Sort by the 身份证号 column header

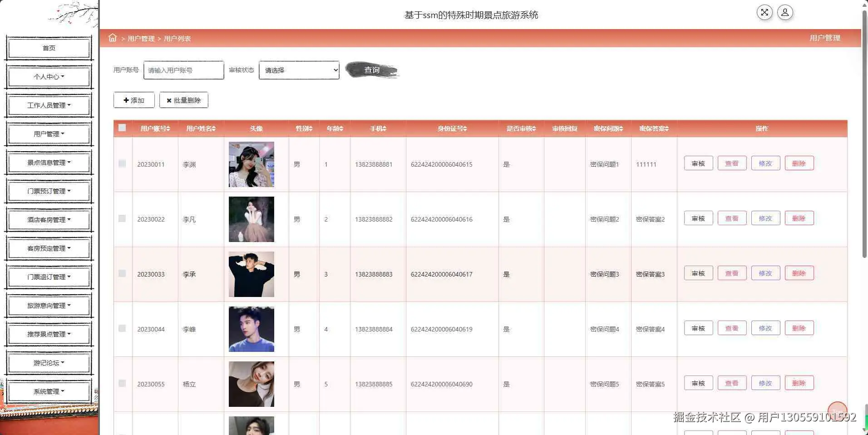pos(452,129)
